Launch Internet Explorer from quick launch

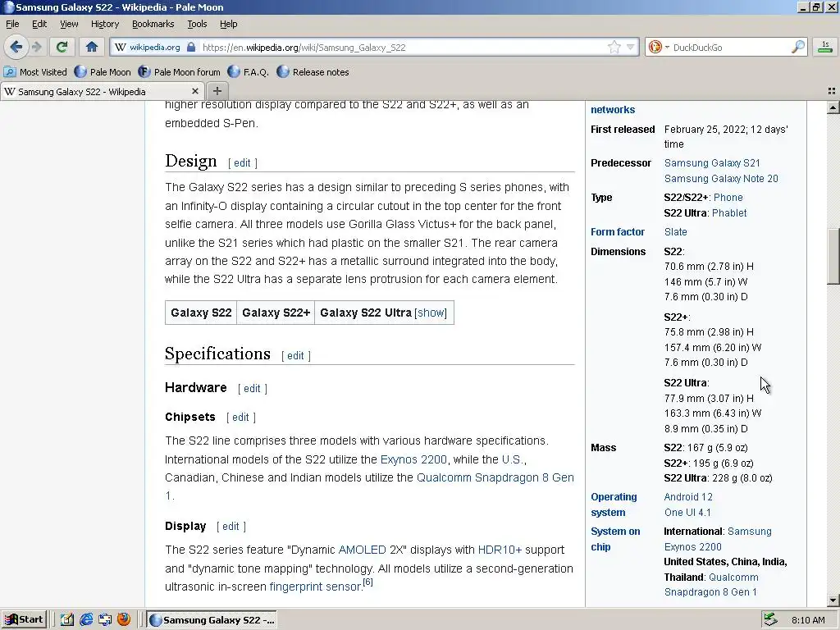[85, 620]
